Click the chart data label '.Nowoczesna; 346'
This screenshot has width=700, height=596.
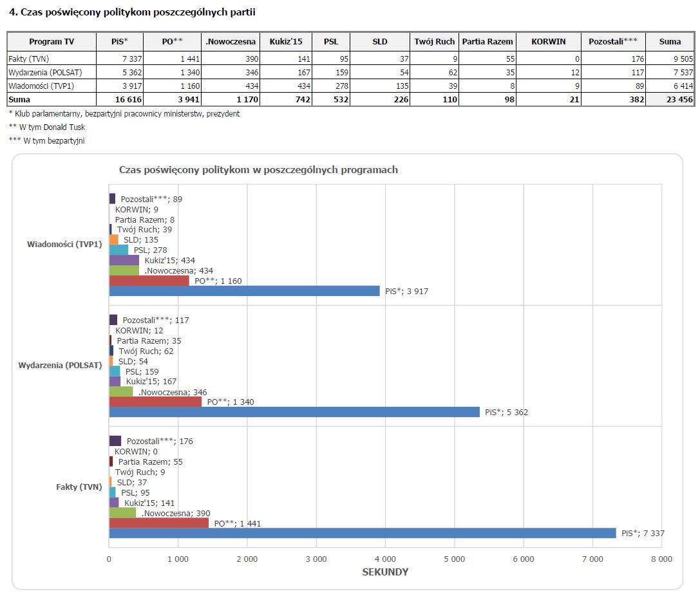173,392
